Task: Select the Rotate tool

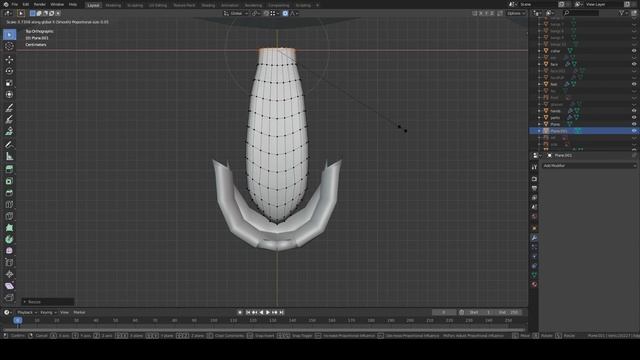Action: coord(9,71)
